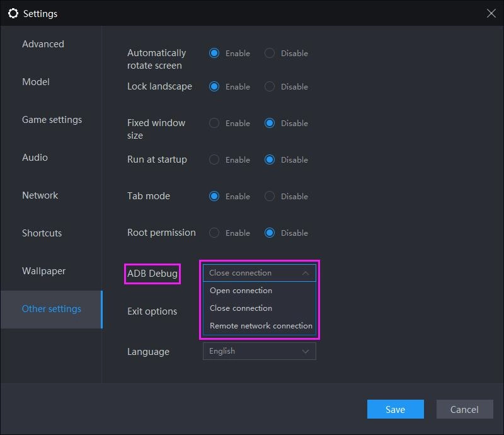Choose "Remote network connection" for ADB Debug
The height and width of the screenshot is (435, 504).
[260, 325]
